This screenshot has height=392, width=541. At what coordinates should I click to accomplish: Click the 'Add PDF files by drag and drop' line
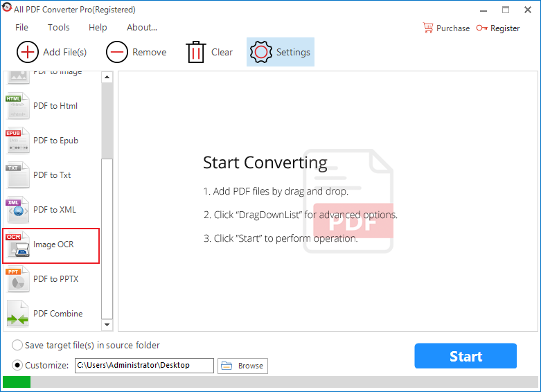[276, 192]
